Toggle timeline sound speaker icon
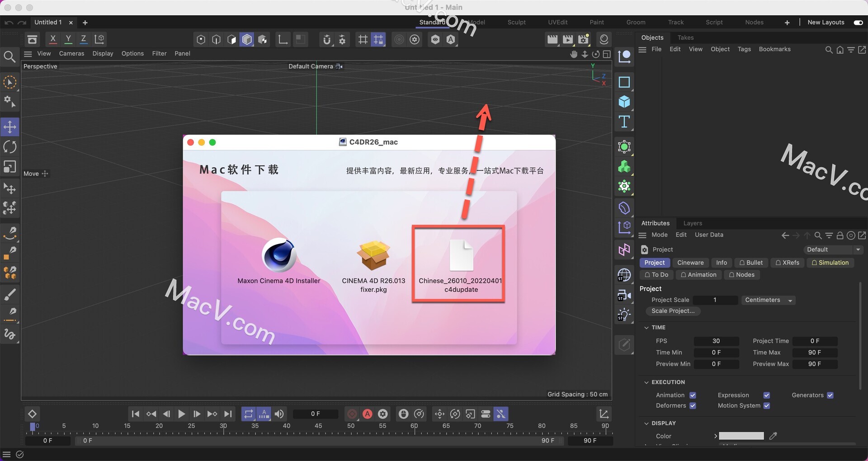Screen dimensions: 868x461 pyautogui.click(x=279, y=414)
